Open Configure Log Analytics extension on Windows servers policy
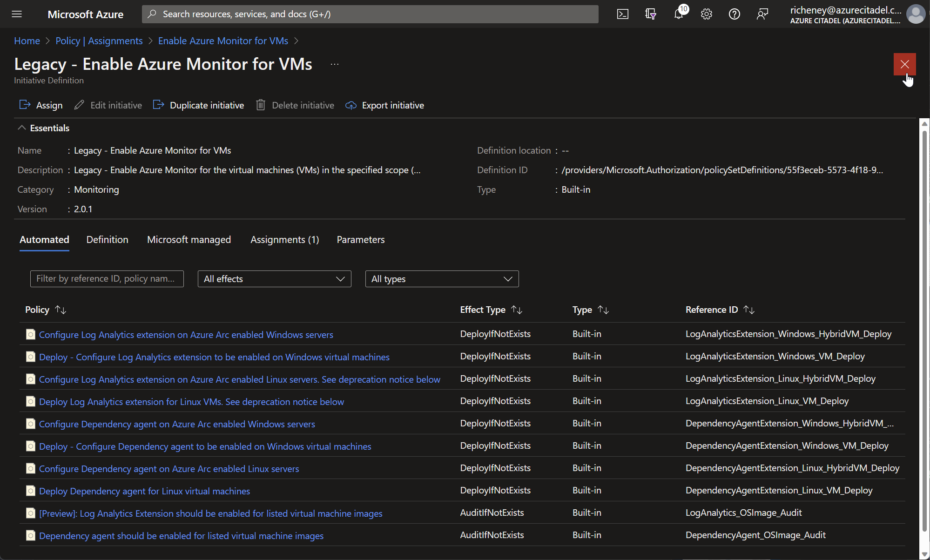Screen dimensions: 930x560 tap(186, 335)
